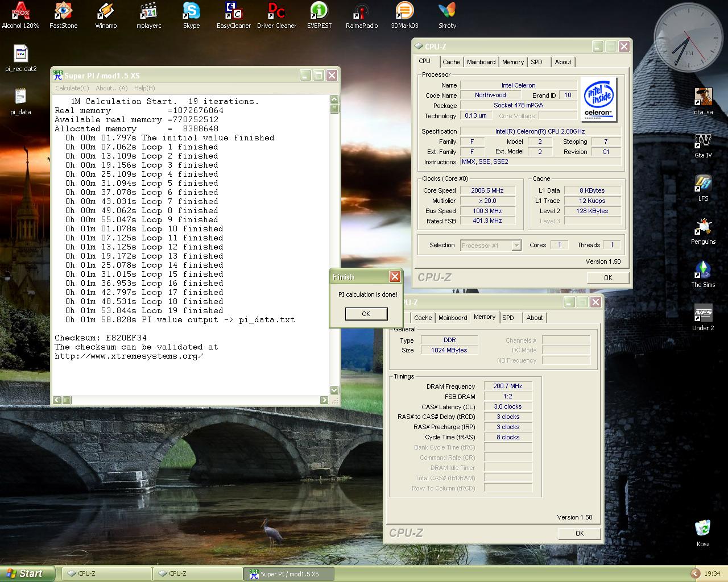This screenshot has width=728, height=582.
Task: Open Winamp from the desktop
Action: (x=106, y=11)
